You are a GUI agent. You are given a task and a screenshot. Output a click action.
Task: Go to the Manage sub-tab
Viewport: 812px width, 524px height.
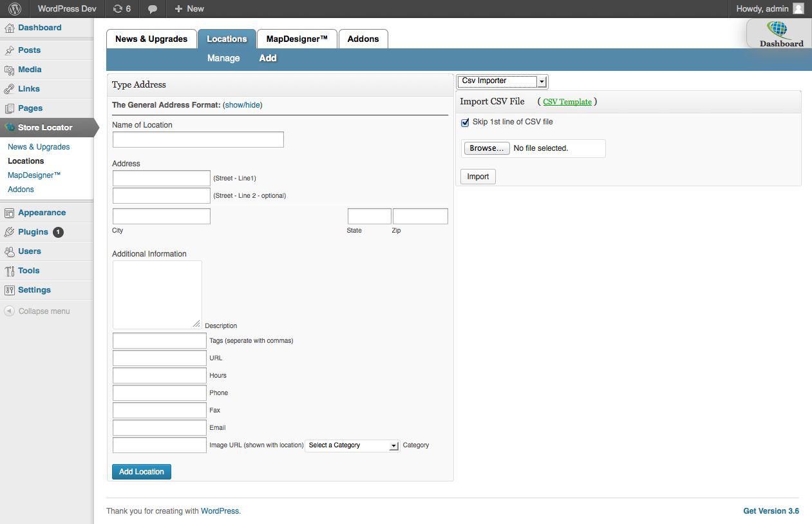pyautogui.click(x=223, y=58)
